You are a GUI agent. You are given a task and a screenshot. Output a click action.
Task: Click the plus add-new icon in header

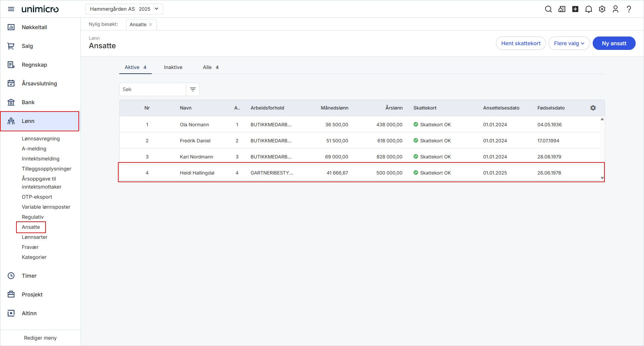tap(575, 9)
